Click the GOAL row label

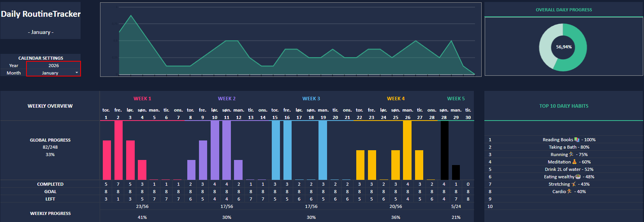click(x=50, y=192)
